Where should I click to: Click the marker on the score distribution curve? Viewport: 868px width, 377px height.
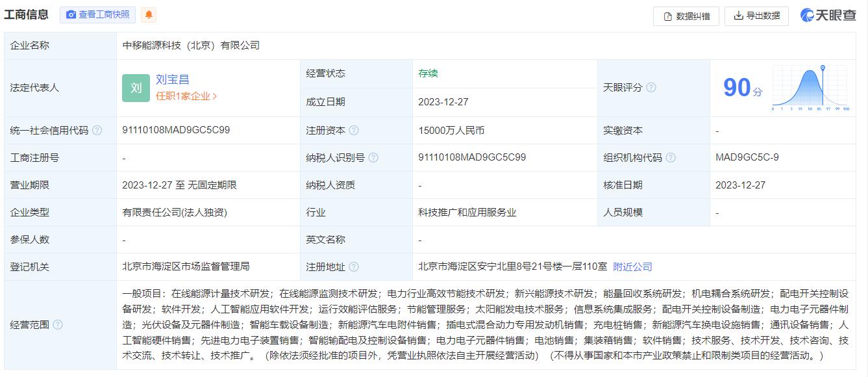pyautogui.click(x=823, y=68)
